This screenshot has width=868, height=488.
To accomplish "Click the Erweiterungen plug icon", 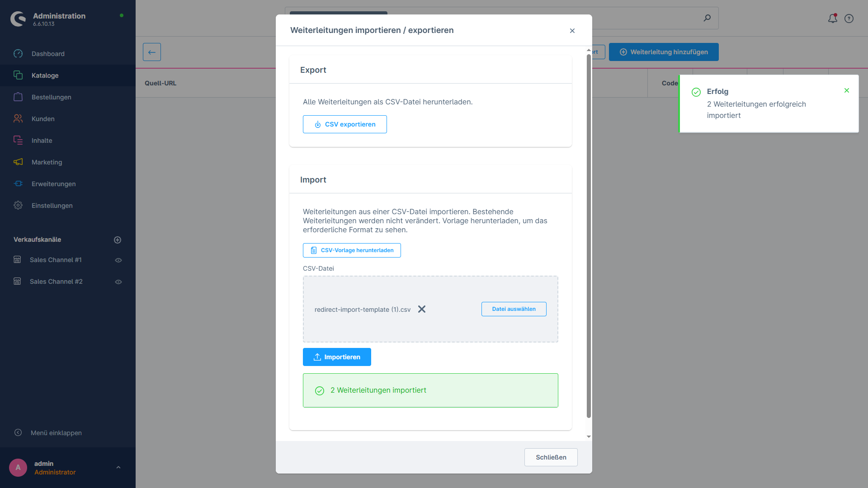I will click(x=18, y=183).
